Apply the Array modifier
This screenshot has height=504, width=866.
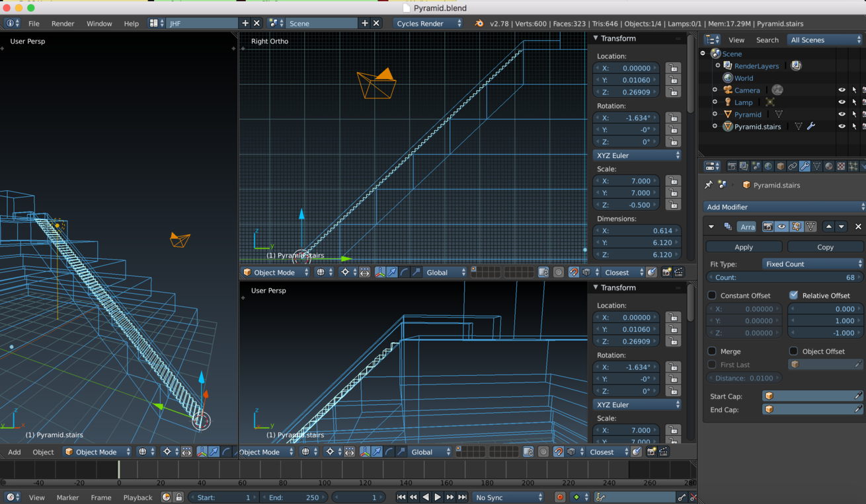(743, 246)
